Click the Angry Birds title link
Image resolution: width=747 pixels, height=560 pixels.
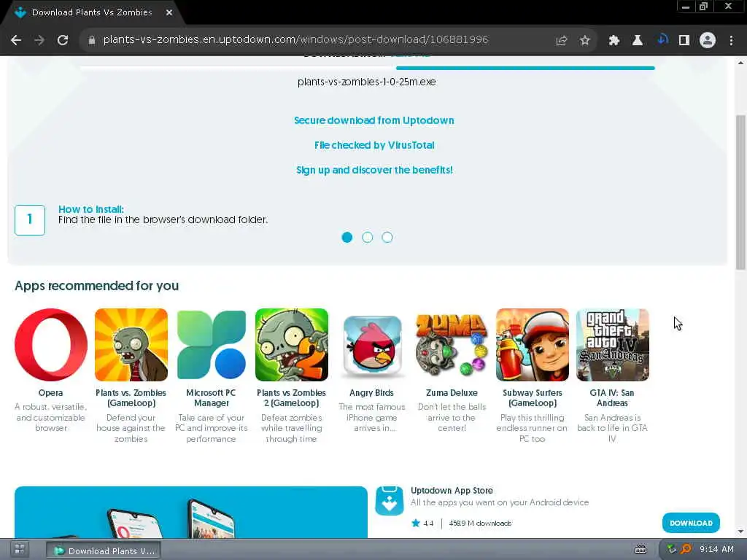371,393
